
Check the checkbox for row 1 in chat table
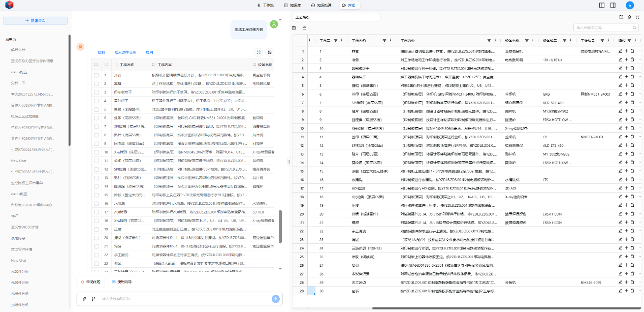pos(96,75)
